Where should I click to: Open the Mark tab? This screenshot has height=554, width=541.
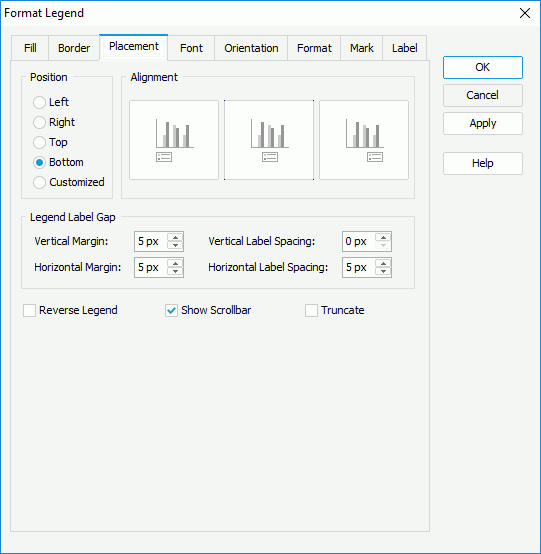(361, 48)
